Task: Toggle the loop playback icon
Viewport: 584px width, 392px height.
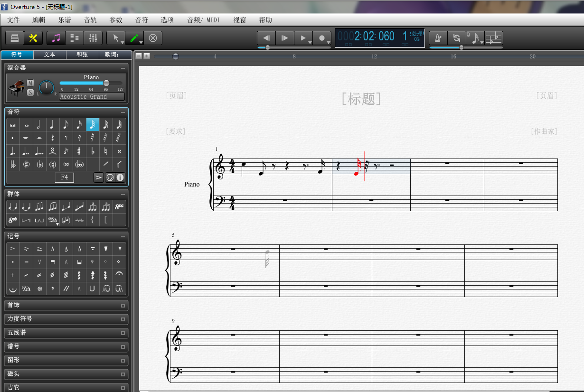Action: coord(457,38)
